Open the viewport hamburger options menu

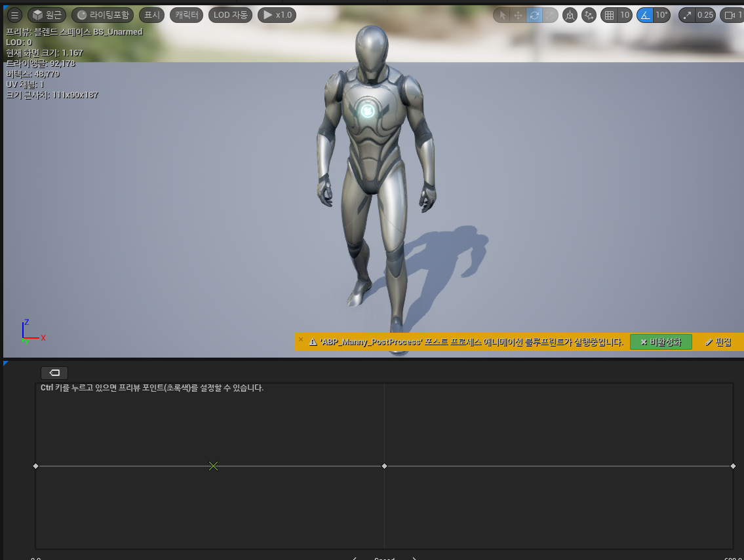tap(14, 15)
